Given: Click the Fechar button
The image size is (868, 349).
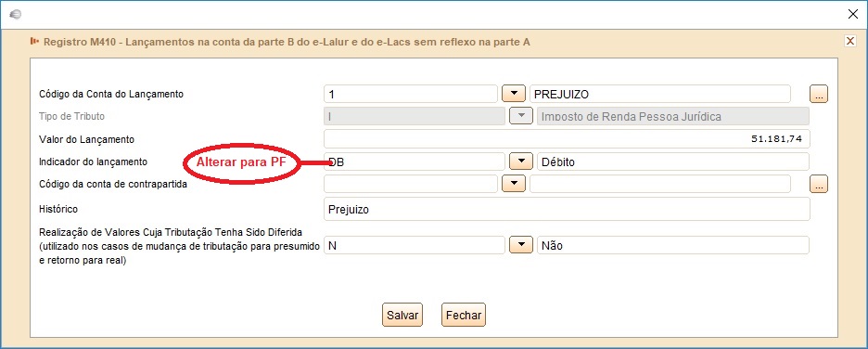Looking at the screenshot, I should (464, 316).
